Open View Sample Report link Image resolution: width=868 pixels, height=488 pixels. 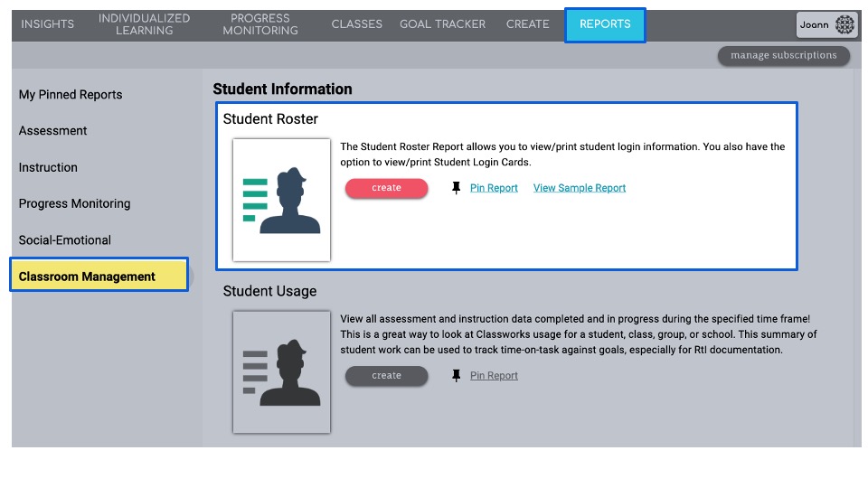579,188
